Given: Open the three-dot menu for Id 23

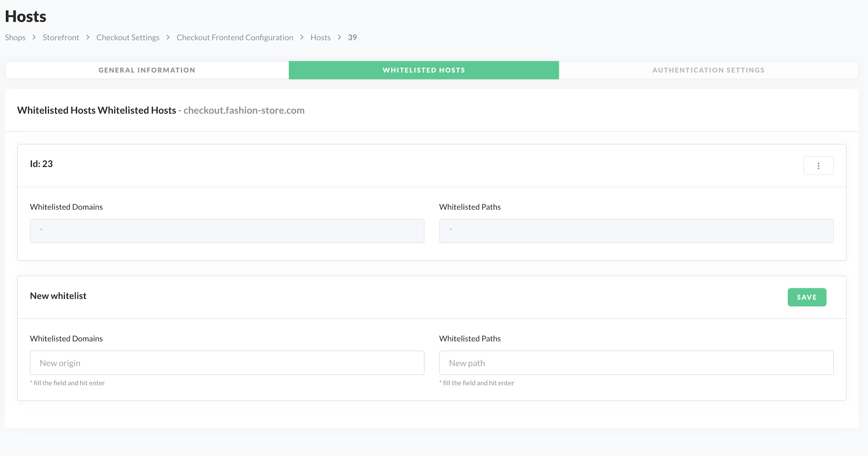Looking at the screenshot, I should (818, 166).
